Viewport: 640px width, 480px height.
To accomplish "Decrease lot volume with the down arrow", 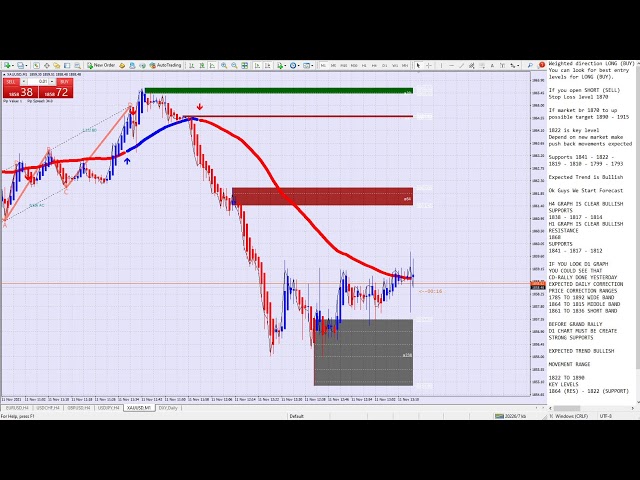I will [x=24, y=82].
